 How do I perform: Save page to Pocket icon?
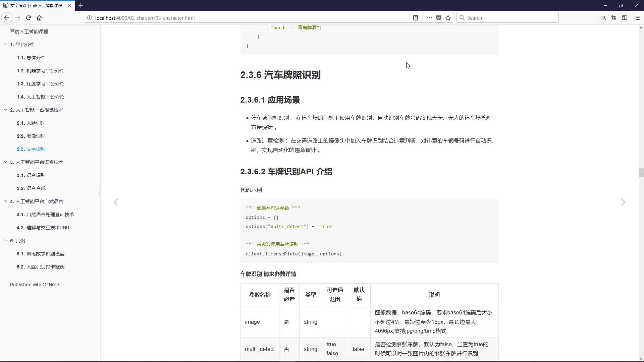coord(438,18)
